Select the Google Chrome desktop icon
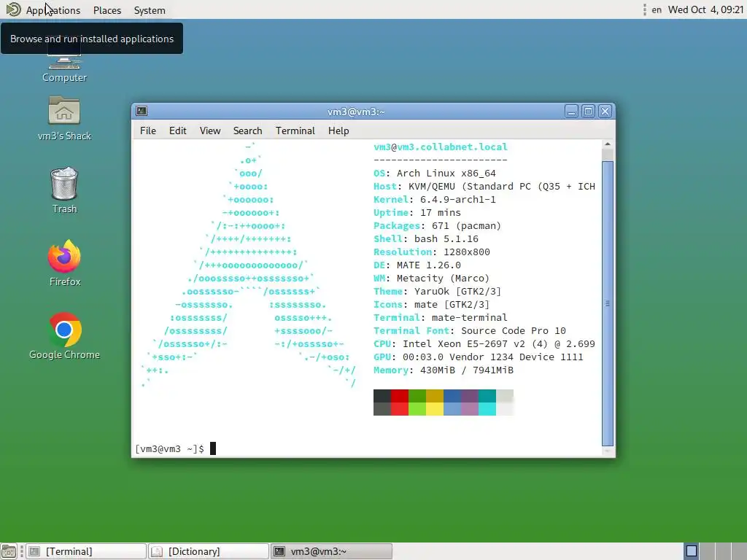Image resolution: width=747 pixels, height=560 pixels. coord(64,336)
